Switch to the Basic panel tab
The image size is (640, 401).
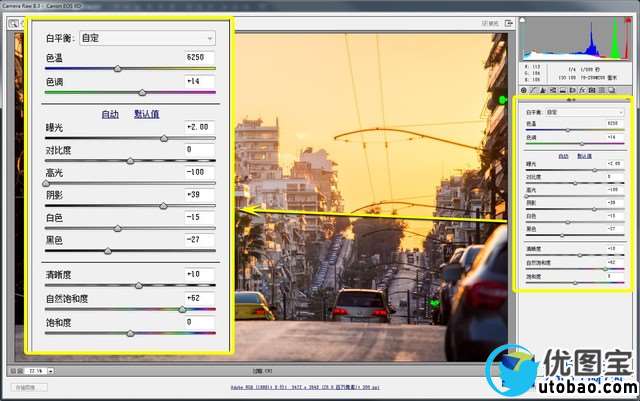point(523,90)
